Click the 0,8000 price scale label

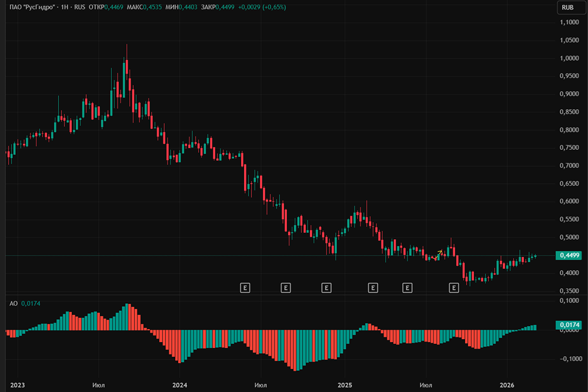click(x=569, y=130)
